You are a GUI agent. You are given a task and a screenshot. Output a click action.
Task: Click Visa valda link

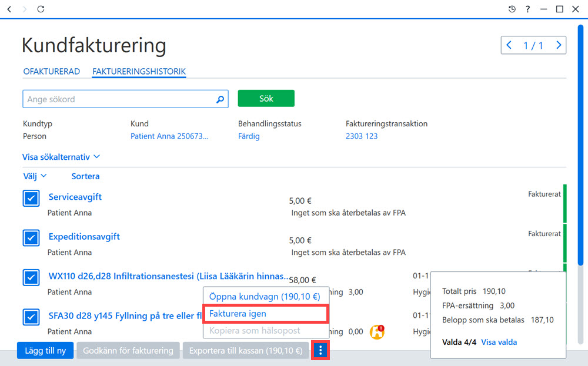pyautogui.click(x=499, y=342)
